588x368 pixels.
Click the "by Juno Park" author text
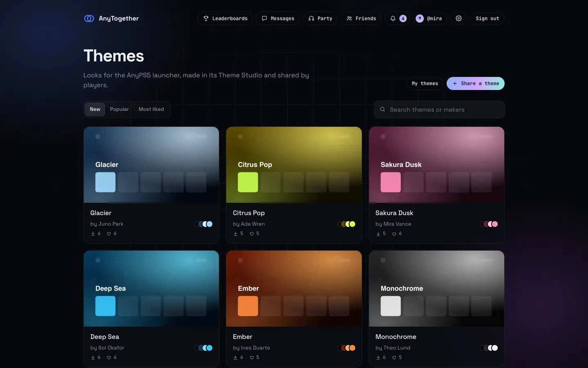(x=107, y=224)
